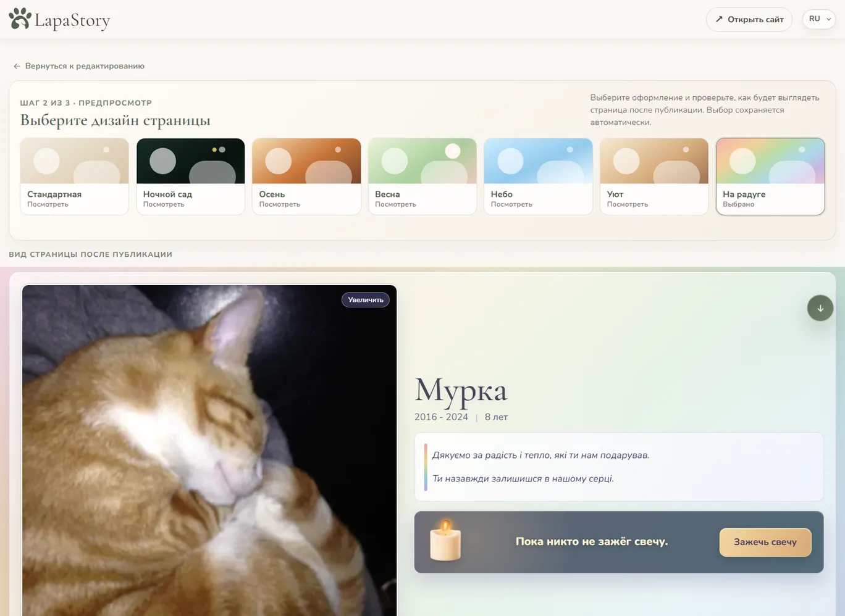The image size is (845, 616).
Task: Choose the Небо design card
Action: [538, 177]
